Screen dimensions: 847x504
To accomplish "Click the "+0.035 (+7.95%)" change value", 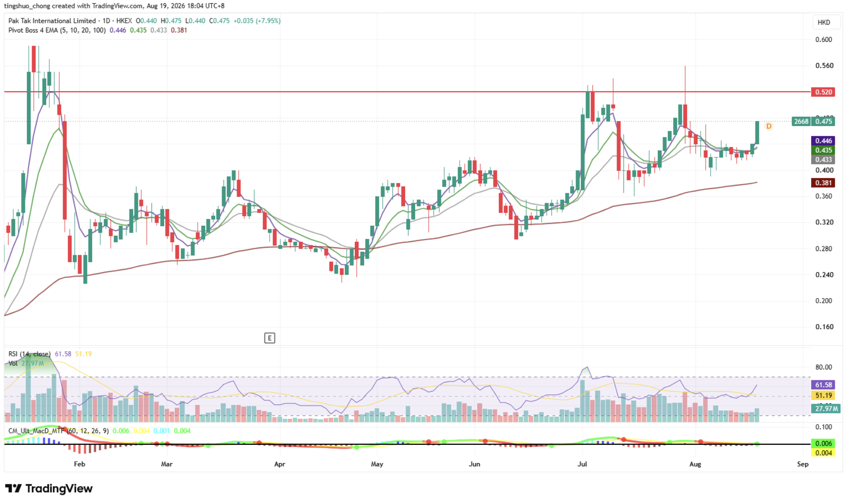I will pos(257,21).
